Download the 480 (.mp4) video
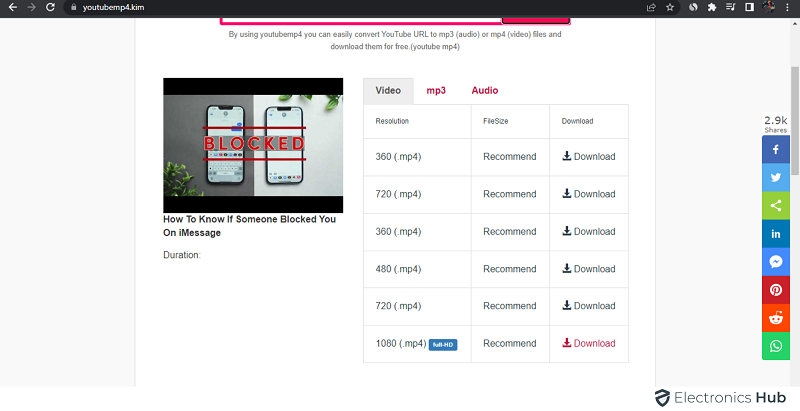 pos(589,269)
